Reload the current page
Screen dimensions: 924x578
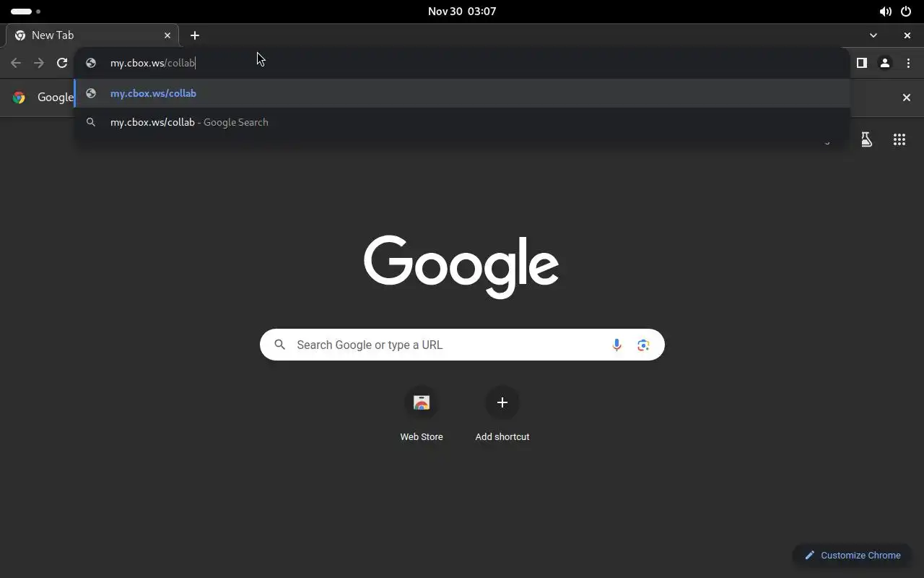point(62,63)
